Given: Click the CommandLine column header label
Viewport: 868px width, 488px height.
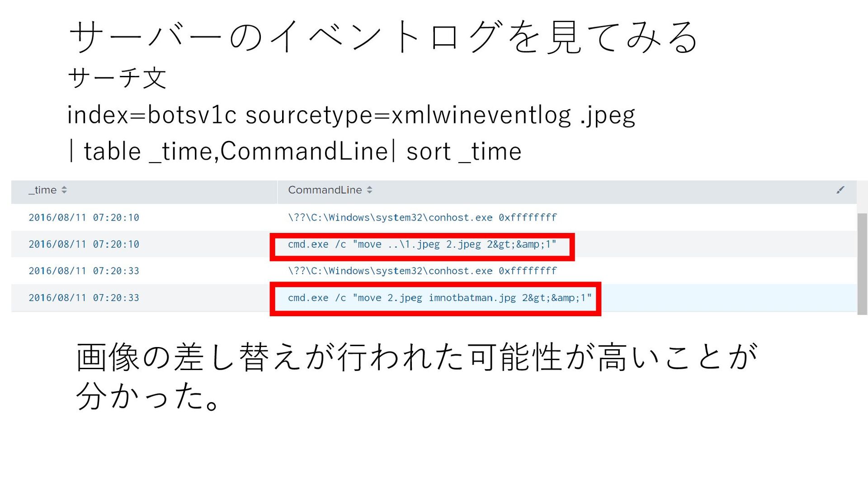Looking at the screenshot, I should [x=325, y=190].
